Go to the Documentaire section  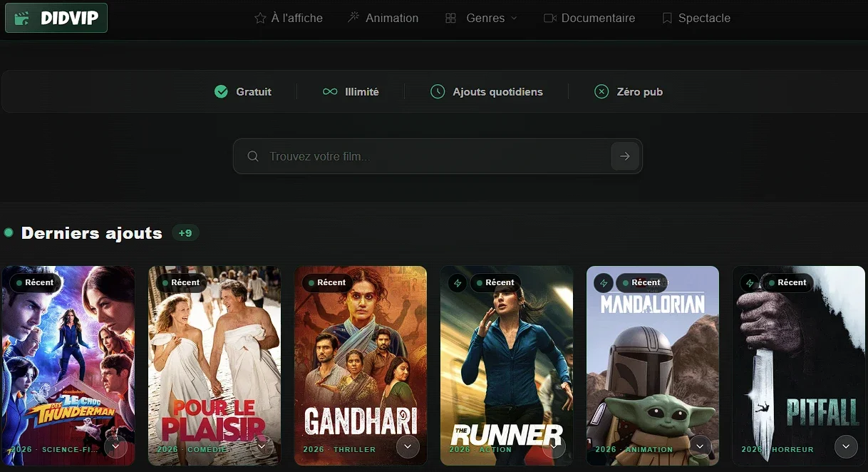tap(589, 18)
